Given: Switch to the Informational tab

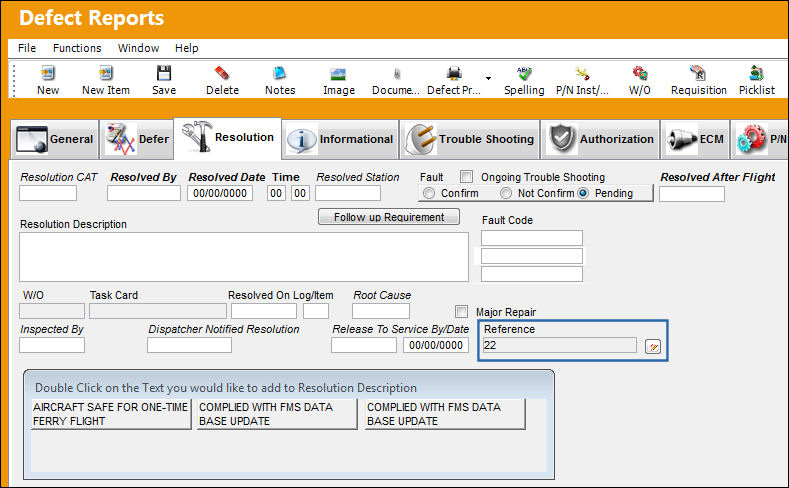Looking at the screenshot, I should [x=340, y=139].
